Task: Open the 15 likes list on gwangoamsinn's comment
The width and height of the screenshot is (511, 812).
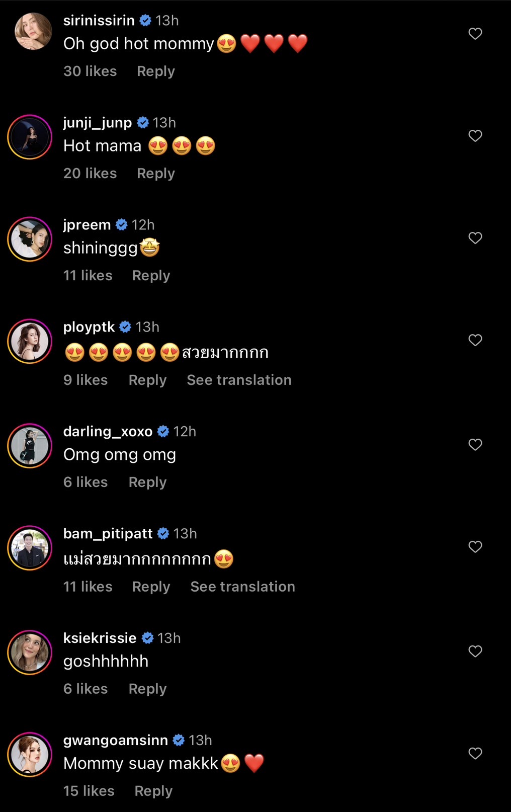Action: 89,791
